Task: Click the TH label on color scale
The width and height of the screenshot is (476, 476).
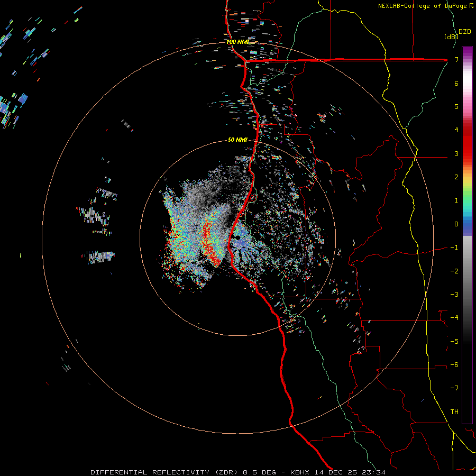Action: 454,411
